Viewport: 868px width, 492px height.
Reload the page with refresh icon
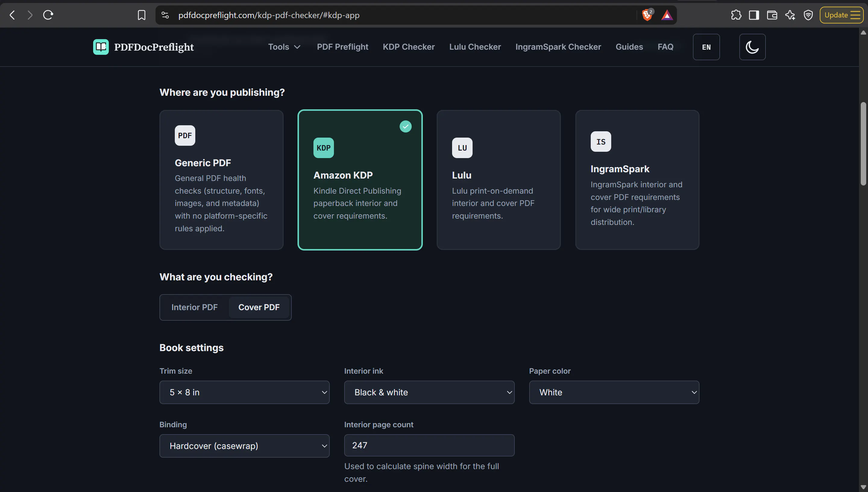(x=48, y=15)
